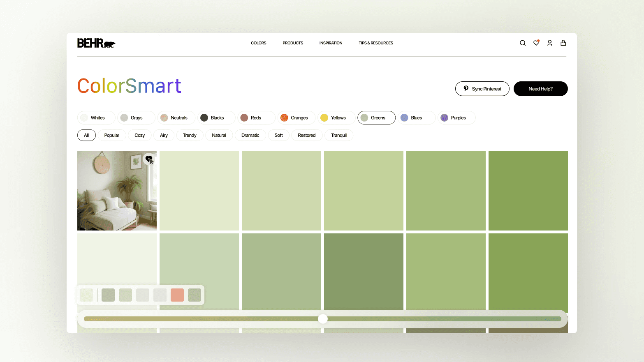This screenshot has width=644, height=362.
Task: Select the Blues color family
Action: pyautogui.click(x=416, y=118)
